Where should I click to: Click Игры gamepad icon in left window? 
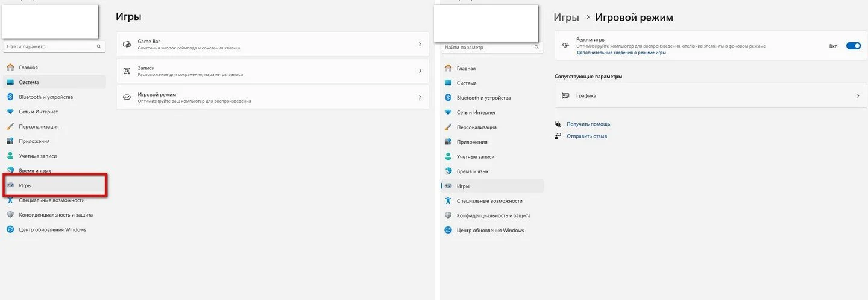pos(10,185)
